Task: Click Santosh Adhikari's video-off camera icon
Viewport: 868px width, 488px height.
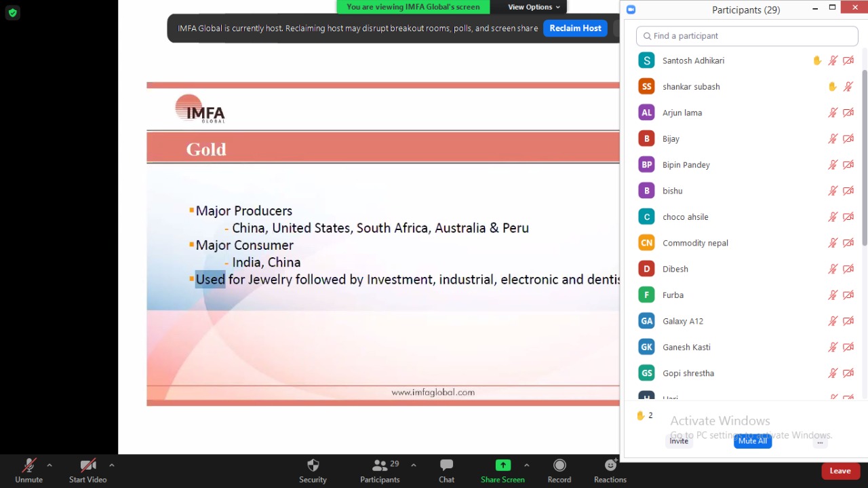Action: (848, 60)
